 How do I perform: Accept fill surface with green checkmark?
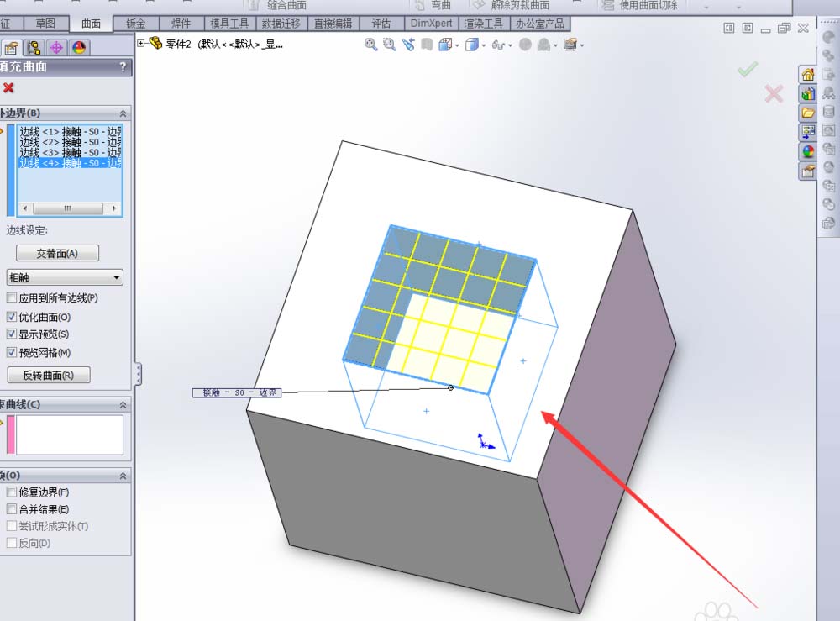(x=748, y=69)
